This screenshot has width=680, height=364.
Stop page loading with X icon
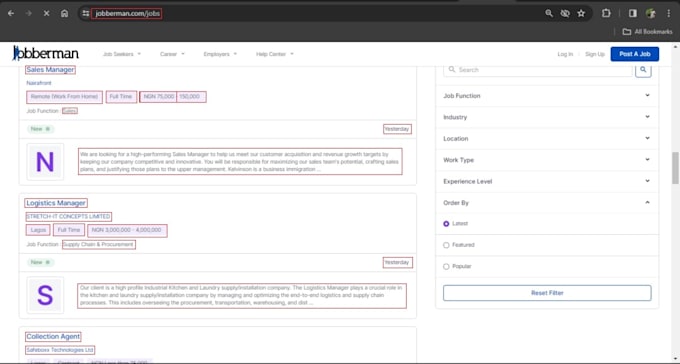[x=46, y=13]
